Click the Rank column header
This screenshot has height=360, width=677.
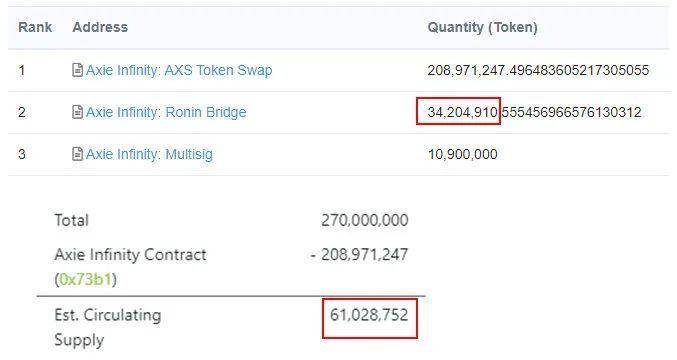[x=35, y=27]
